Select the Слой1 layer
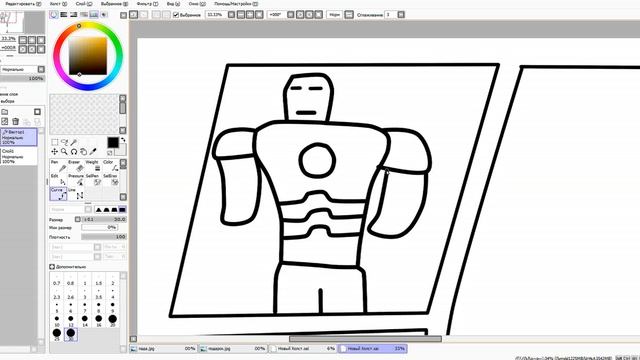The height and width of the screenshot is (360, 640). [x=19, y=156]
